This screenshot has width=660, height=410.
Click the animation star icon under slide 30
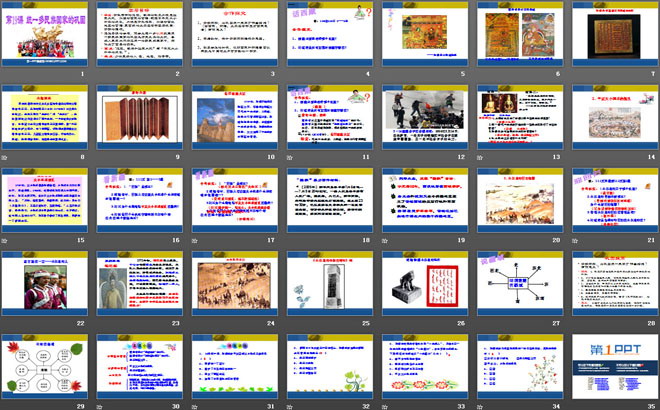[99, 407]
